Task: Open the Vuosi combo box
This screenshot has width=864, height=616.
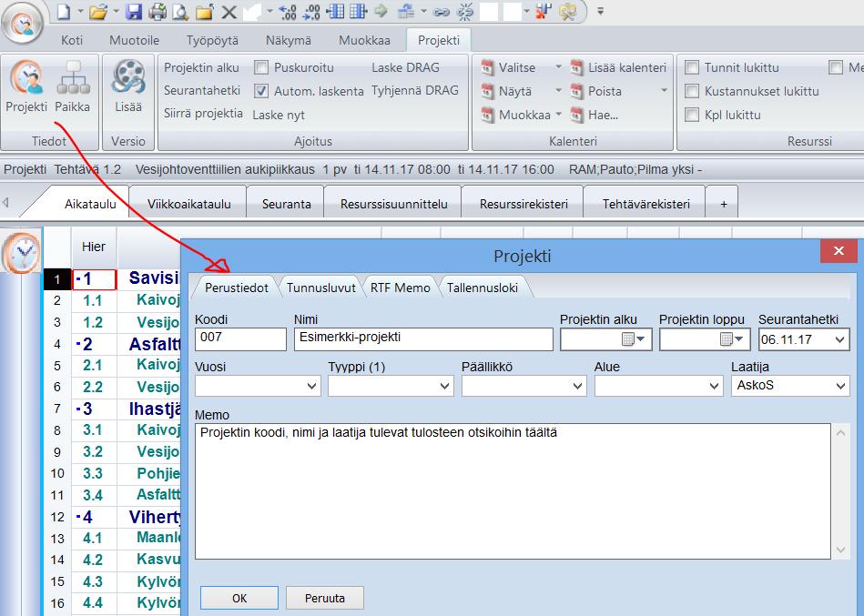Action: pyautogui.click(x=258, y=386)
